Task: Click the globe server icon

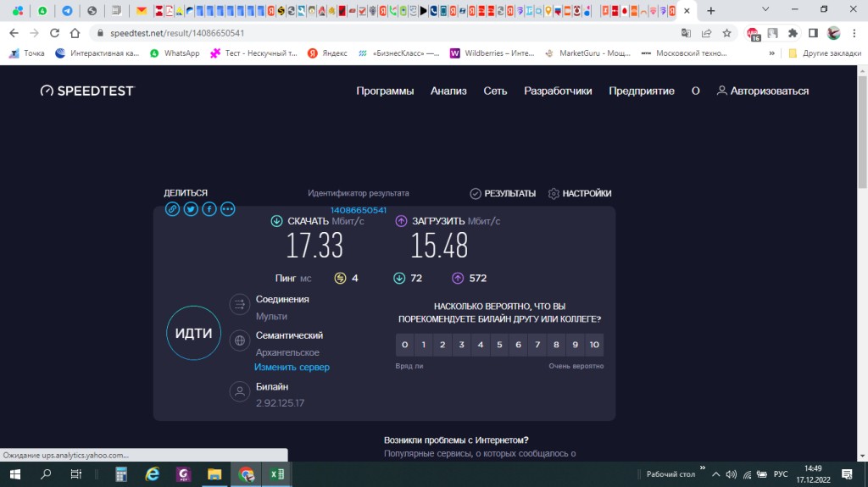Action: point(240,340)
